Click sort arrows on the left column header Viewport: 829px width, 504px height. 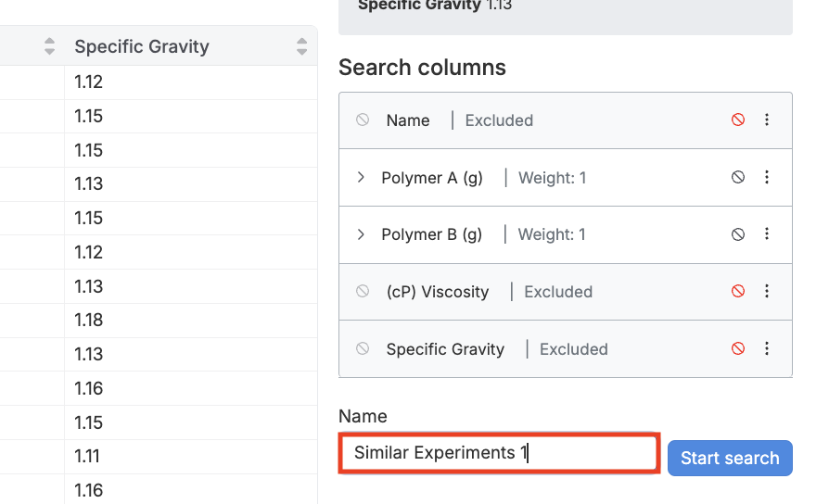tap(50, 46)
